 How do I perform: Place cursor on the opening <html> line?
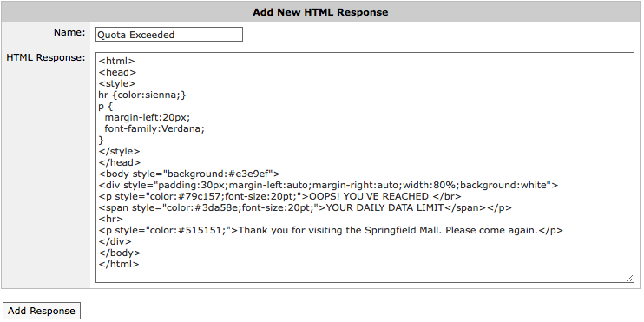click(116, 62)
